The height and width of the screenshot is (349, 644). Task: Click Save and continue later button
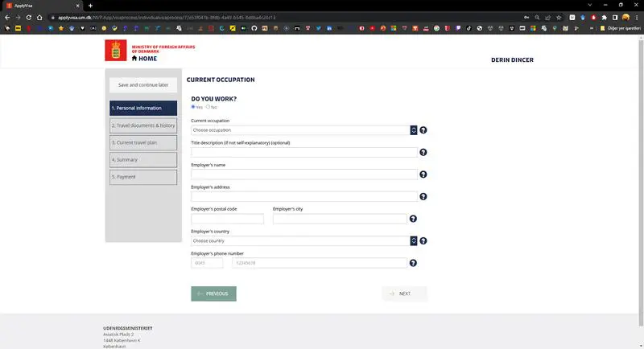pyautogui.click(x=143, y=85)
